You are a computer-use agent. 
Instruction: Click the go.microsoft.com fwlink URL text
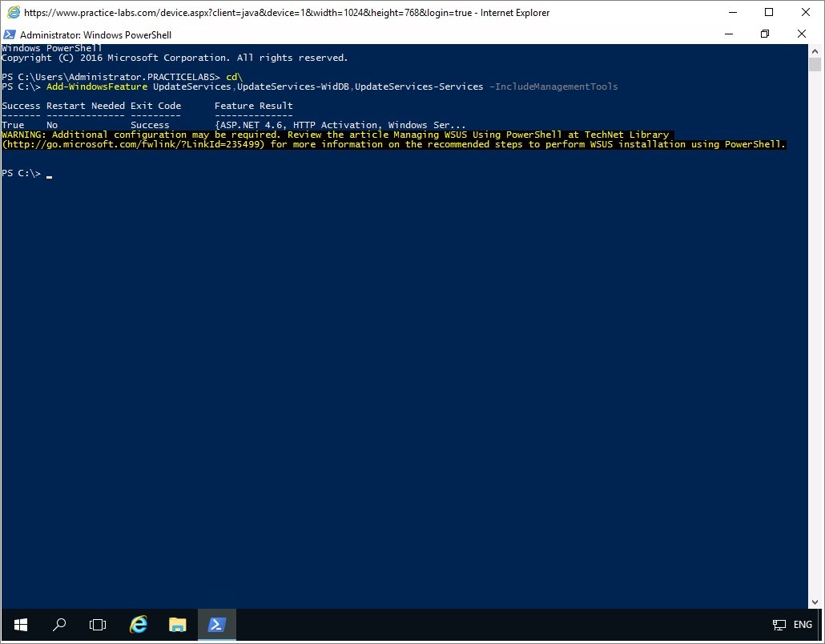(x=133, y=145)
